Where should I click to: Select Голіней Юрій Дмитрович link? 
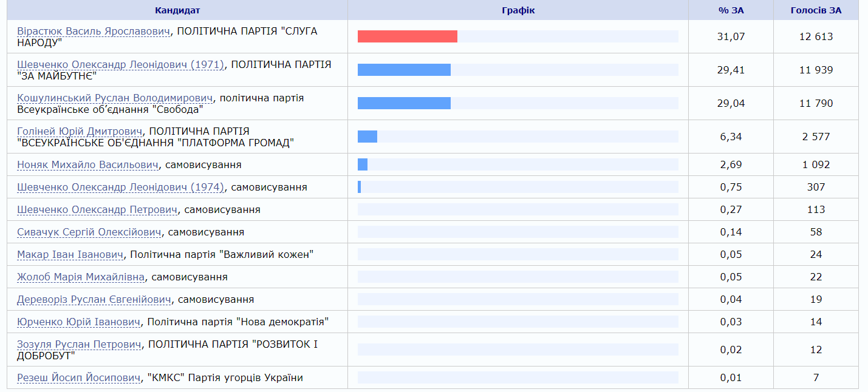(x=80, y=131)
